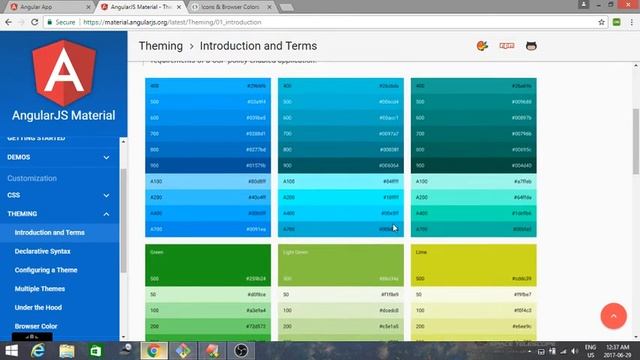
Task: Click the volume speaker icon in the tray
Action: click(x=575, y=351)
